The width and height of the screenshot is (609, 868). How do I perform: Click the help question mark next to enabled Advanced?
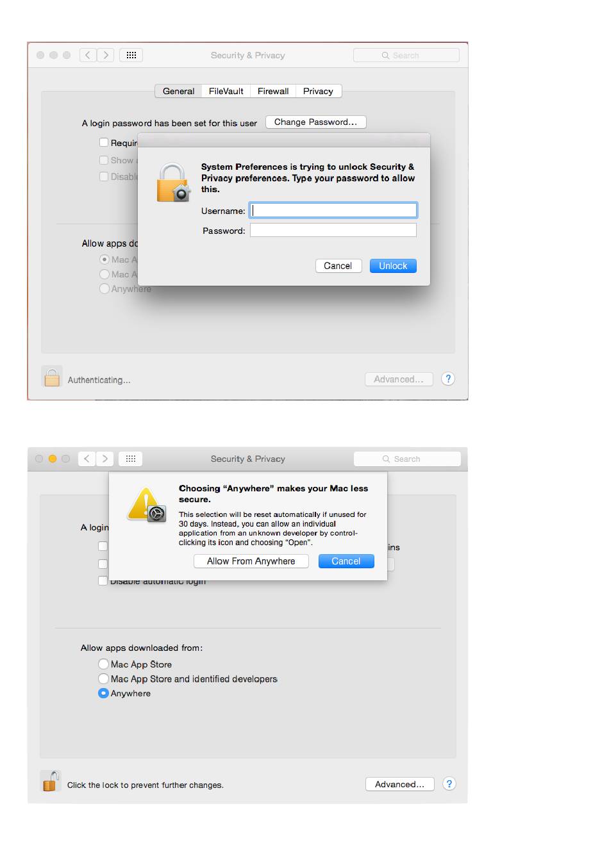[x=449, y=783]
